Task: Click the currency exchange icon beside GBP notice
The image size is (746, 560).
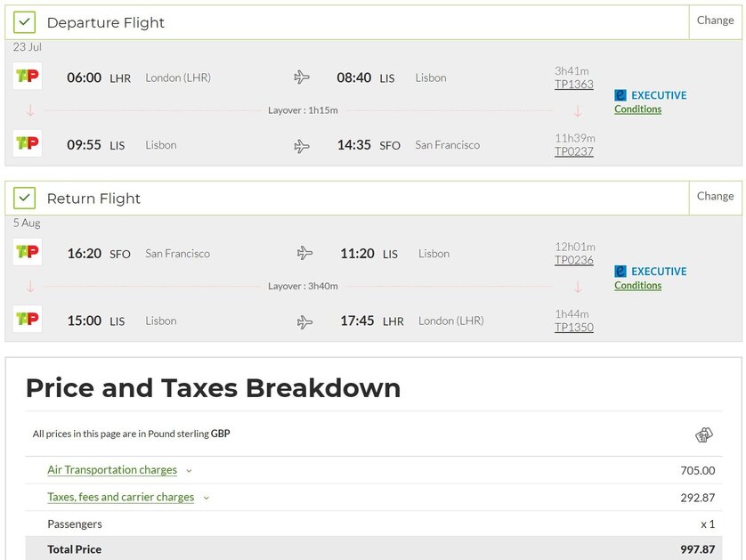Action: (x=703, y=434)
